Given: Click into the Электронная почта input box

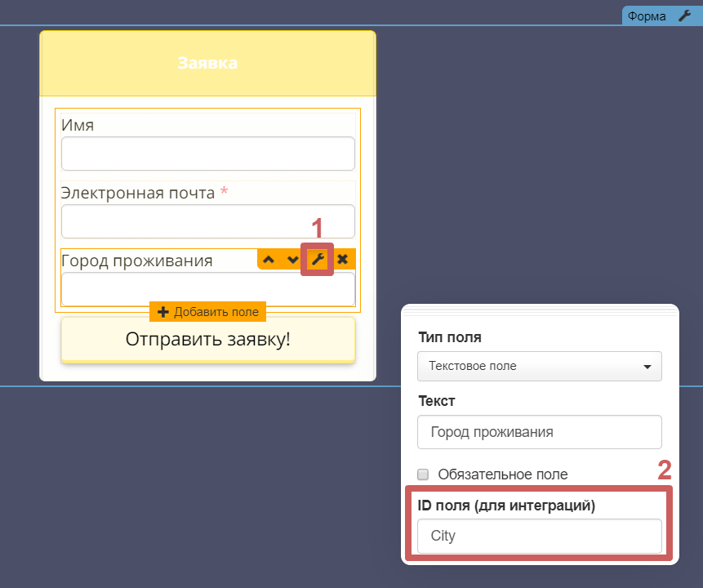Looking at the screenshot, I should coord(207,221).
